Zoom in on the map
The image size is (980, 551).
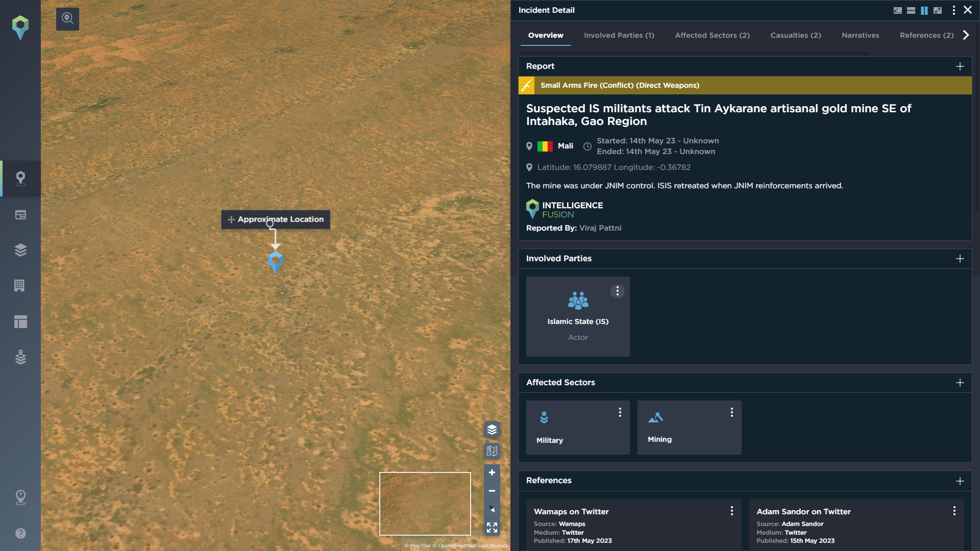click(x=492, y=473)
